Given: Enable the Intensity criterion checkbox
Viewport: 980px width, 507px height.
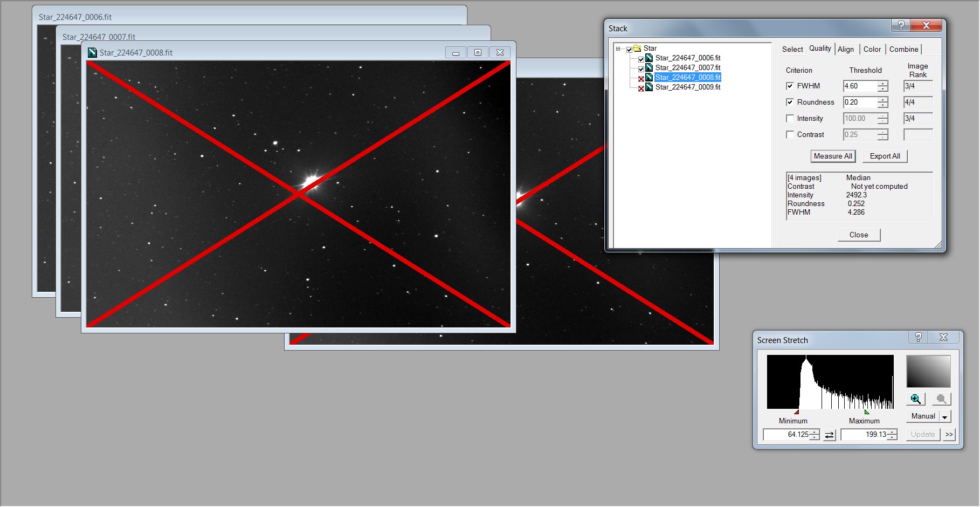Looking at the screenshot, I should tap(790, 118).
